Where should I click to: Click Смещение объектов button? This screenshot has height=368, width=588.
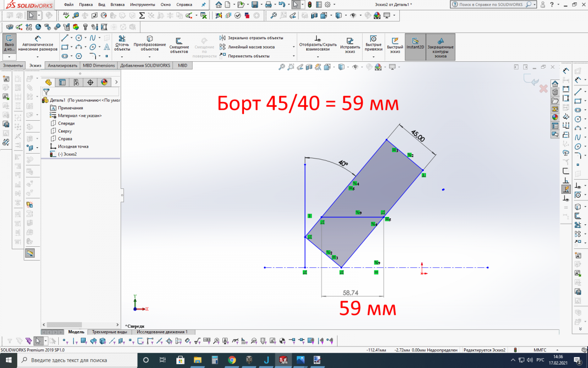point(179,45)
